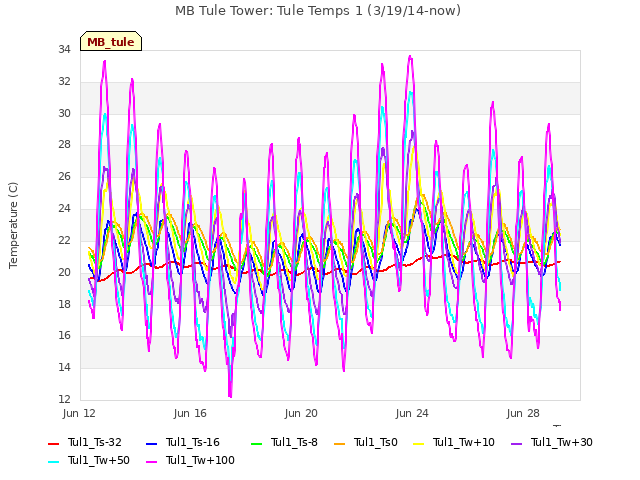Click the Jun 20 x-axis tick label
This screenshot has height=480, width=640.
tap(301, 413)
